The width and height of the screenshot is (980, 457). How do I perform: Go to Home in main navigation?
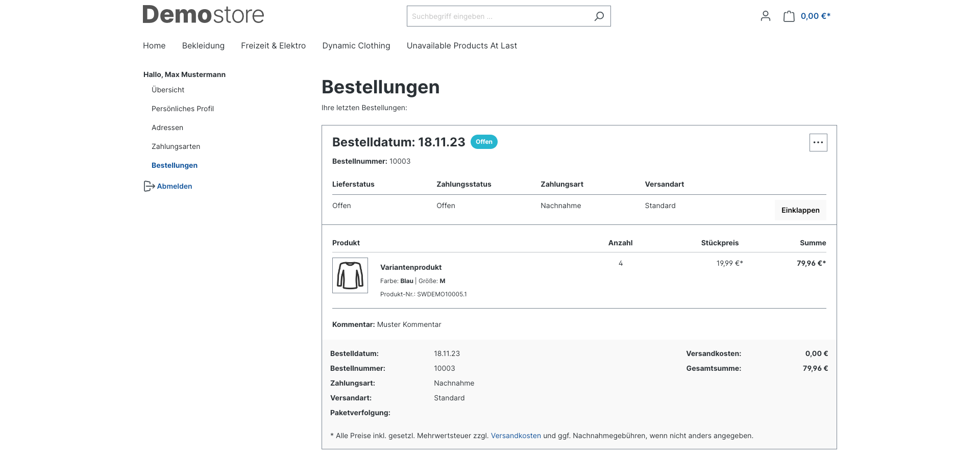154,46
